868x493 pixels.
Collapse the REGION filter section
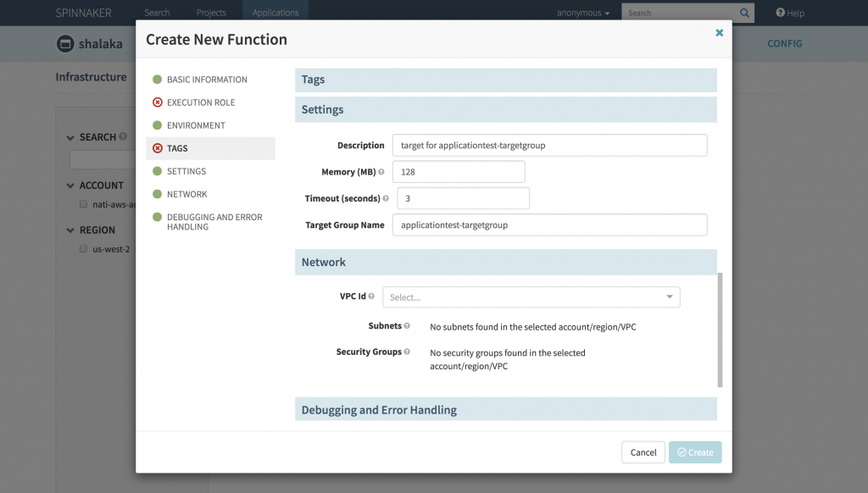(x=70, y=230)
